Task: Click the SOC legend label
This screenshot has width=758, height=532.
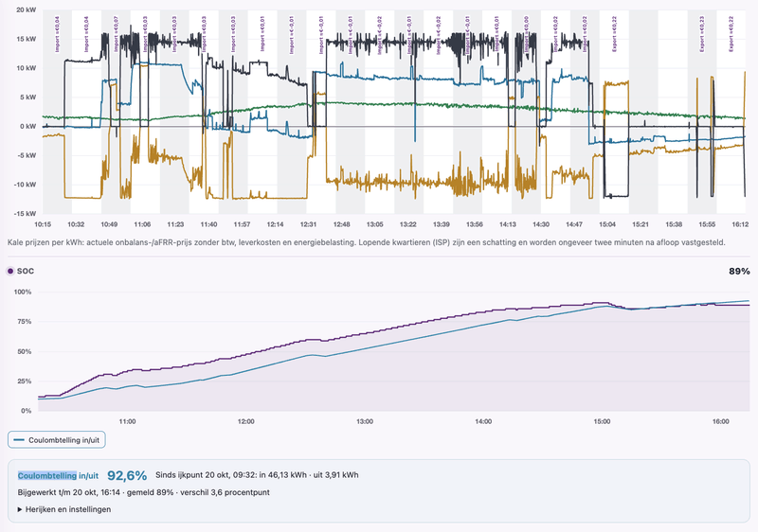Action: click(26, 272)
